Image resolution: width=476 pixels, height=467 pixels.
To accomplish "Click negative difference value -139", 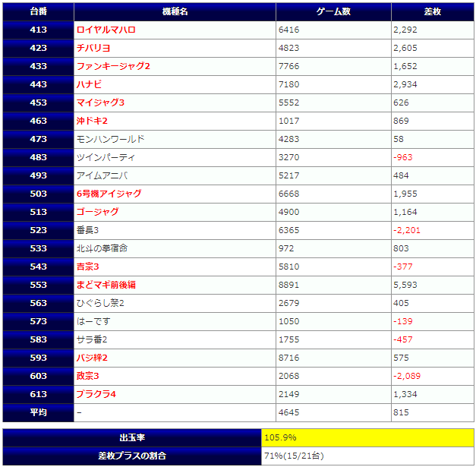I will click(x=403, y=321).
